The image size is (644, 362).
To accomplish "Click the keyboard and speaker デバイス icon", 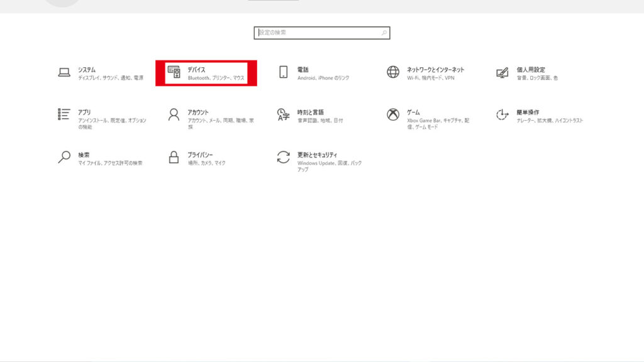I will pos(174,72).
